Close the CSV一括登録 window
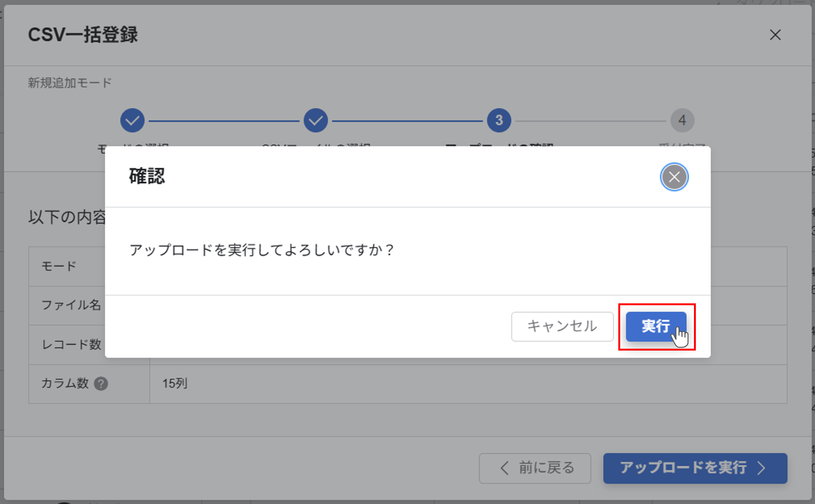815x504 pixels. (775, 35)
